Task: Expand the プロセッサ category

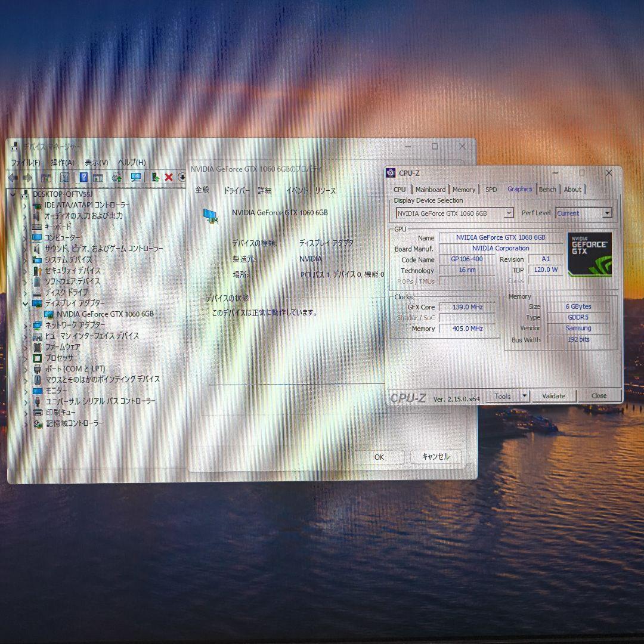Action: (25, 358)
